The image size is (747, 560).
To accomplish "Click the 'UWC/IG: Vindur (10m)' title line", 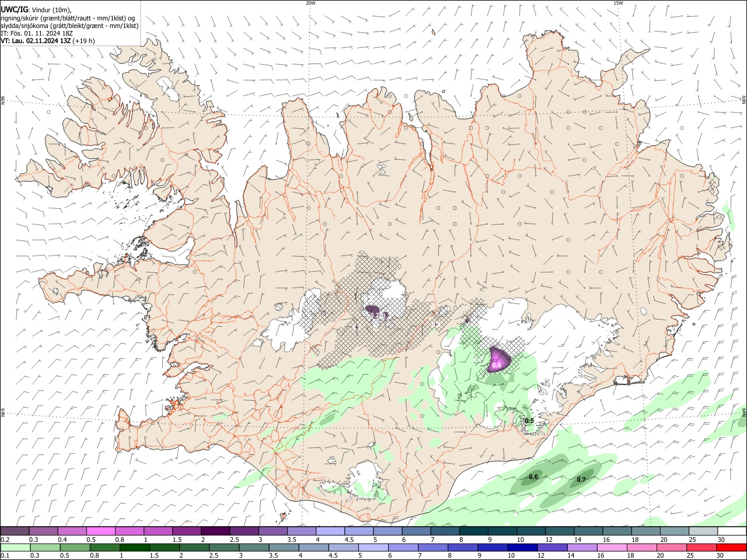I will click(x=36, y=10).
